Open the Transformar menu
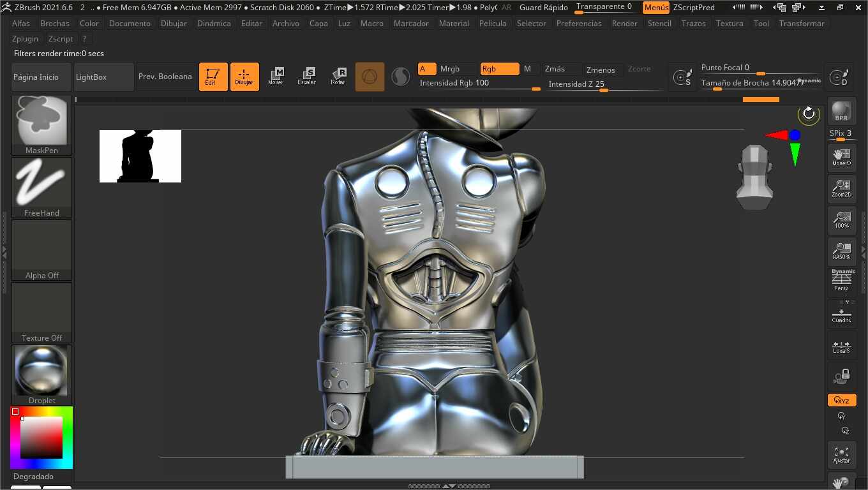 (x=802, y=23)
